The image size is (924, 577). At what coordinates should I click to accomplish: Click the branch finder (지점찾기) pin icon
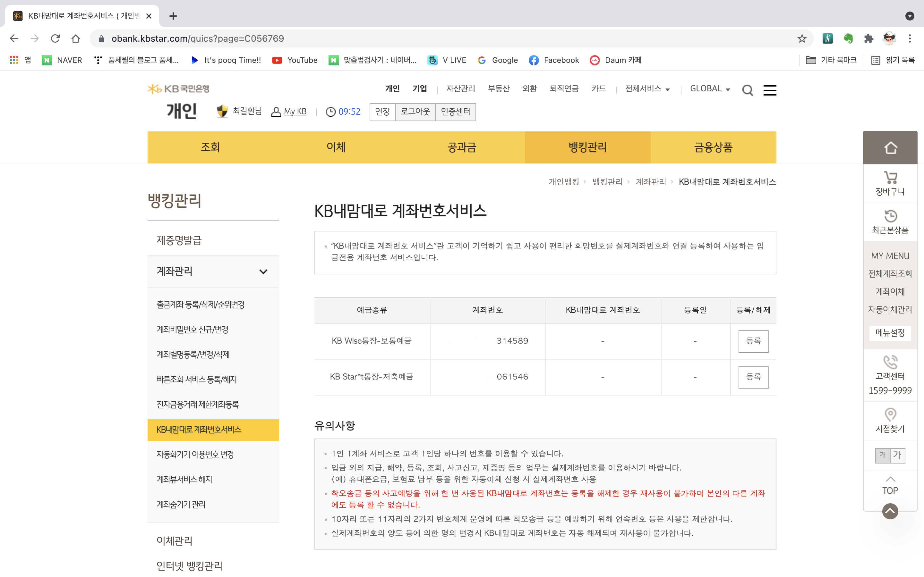pos(890,414)
